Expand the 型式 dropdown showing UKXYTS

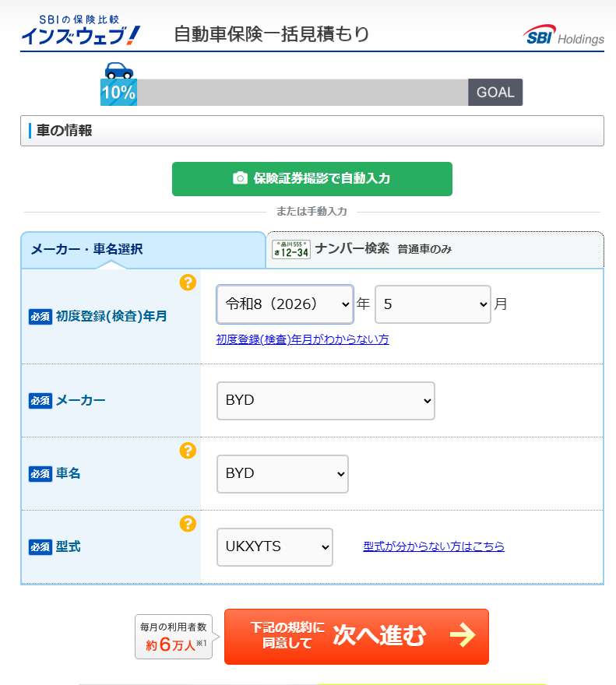[275, 547]
